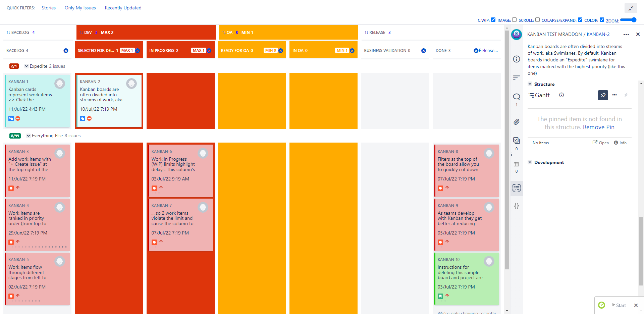Screen dimensions: 644x314
Task: Collapse the Expedite swimlane
Action: [26, 66]
